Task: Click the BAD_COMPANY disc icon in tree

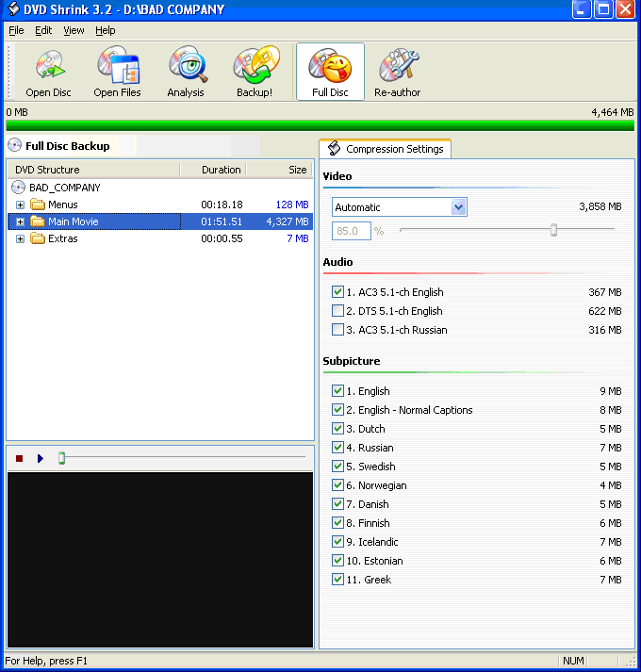Action: click(18, 188)
